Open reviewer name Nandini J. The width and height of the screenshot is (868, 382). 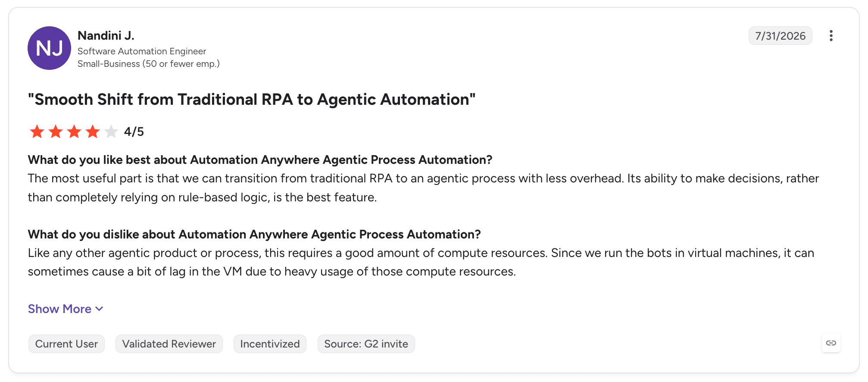pos(106,35)
